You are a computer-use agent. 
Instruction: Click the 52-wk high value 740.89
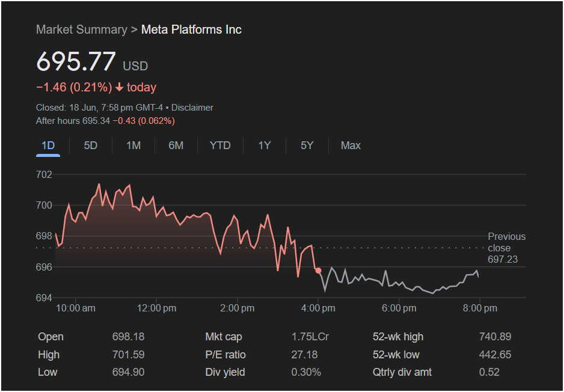[x=495, y=337]
